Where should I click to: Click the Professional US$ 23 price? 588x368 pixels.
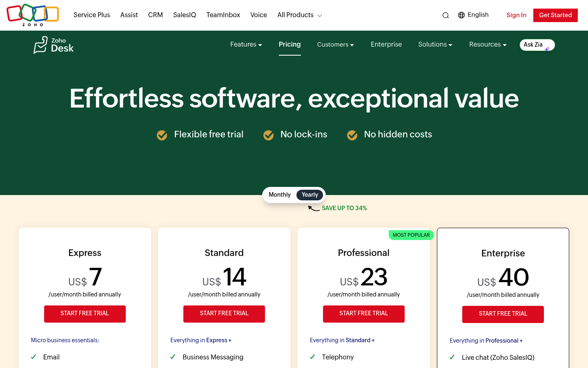pyautogui.click(x=364, y=278)
